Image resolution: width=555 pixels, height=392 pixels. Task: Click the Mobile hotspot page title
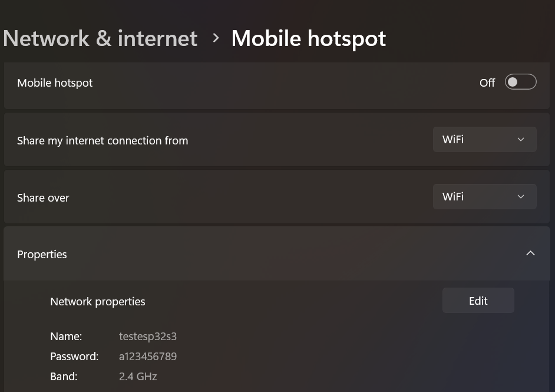pos(308,38)
